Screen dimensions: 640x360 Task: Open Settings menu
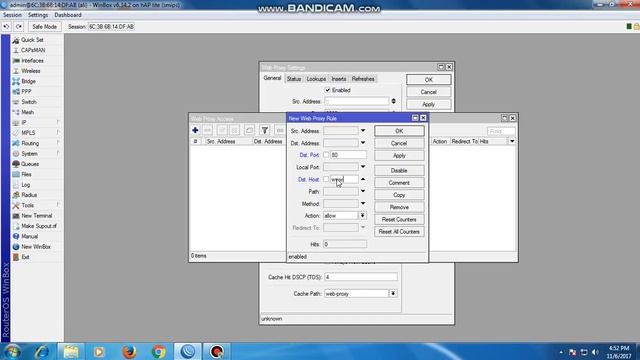coord(38,15)
